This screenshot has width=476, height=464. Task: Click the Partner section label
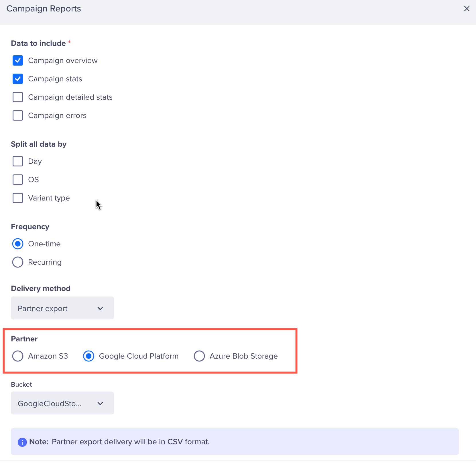(x=24, y=339)
